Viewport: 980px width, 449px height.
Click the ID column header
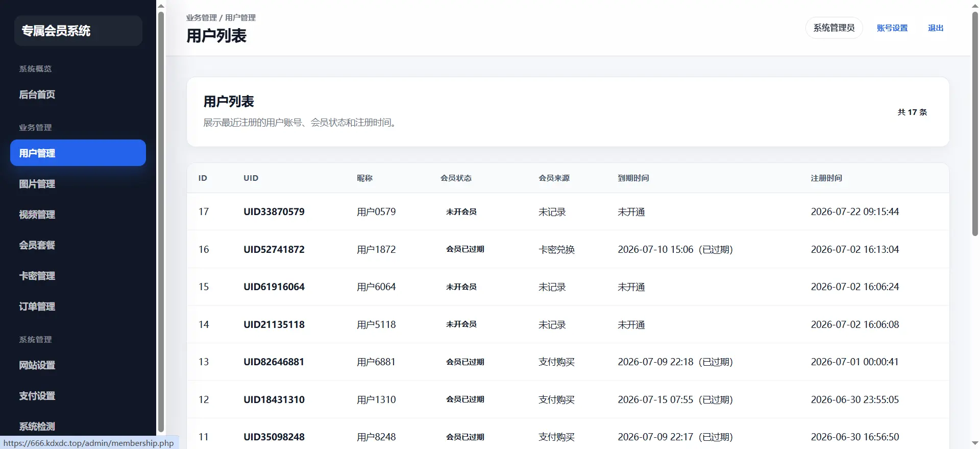203,178
